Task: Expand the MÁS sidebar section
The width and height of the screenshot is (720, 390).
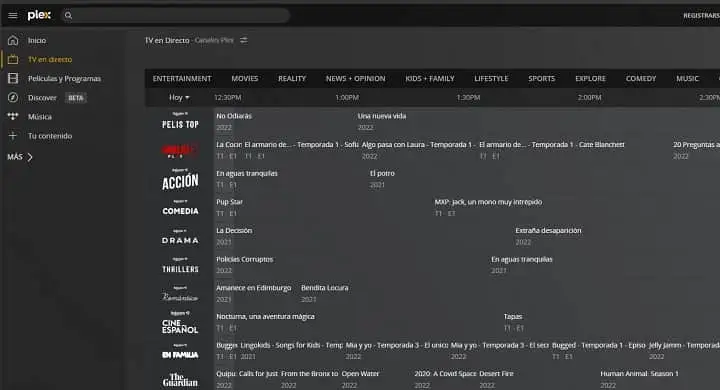Action: point(20,157)
